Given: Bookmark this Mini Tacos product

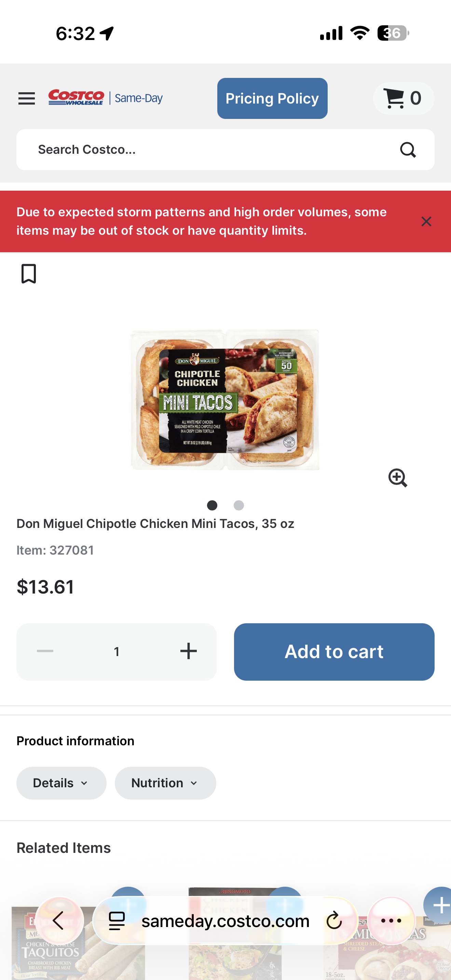Looking at the screenshot, I should tap(28, 274).
